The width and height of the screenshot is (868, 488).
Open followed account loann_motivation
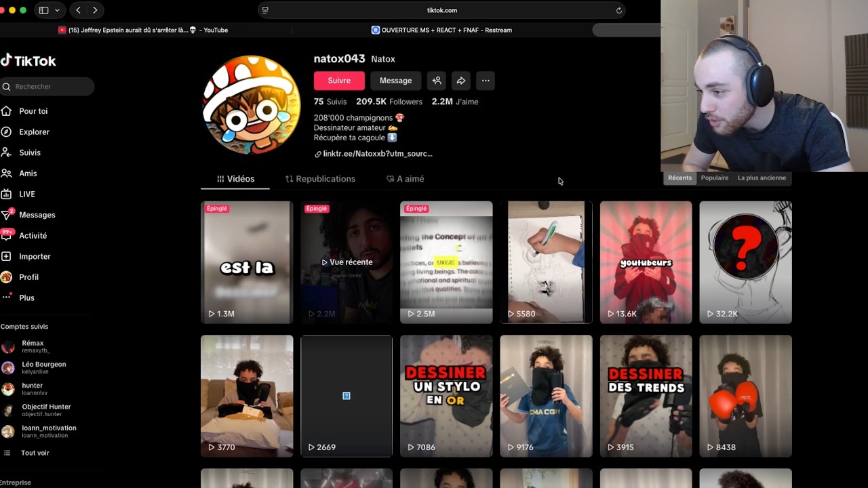click(x=49, y=431)
